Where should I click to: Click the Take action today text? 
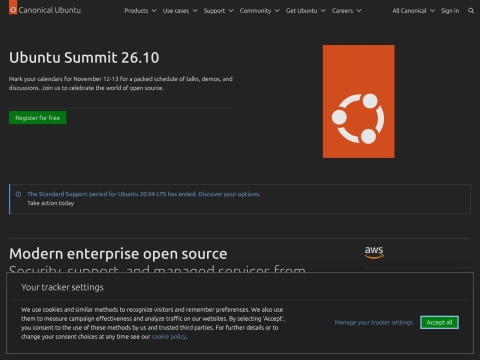pos(51,203)
